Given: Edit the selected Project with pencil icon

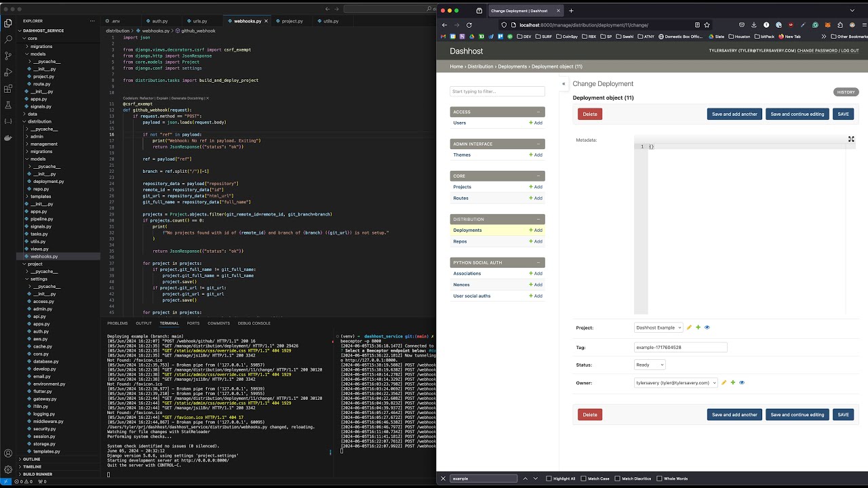Looking at the screenshot, I should 689,327.
